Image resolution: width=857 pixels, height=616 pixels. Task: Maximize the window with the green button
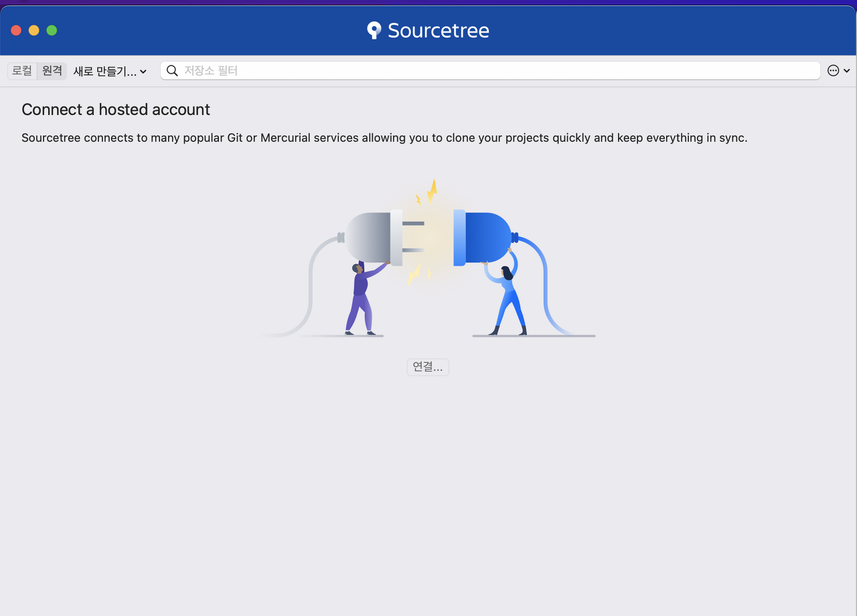52,30
